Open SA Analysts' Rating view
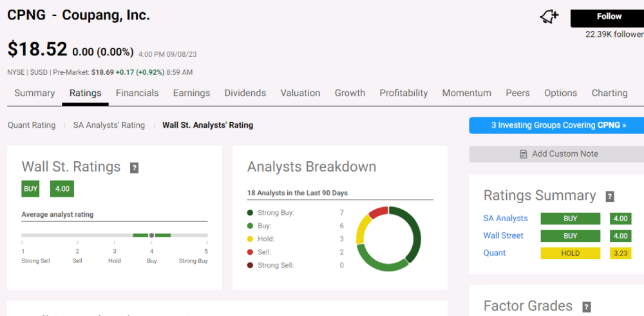 click(x=109, y=125)
